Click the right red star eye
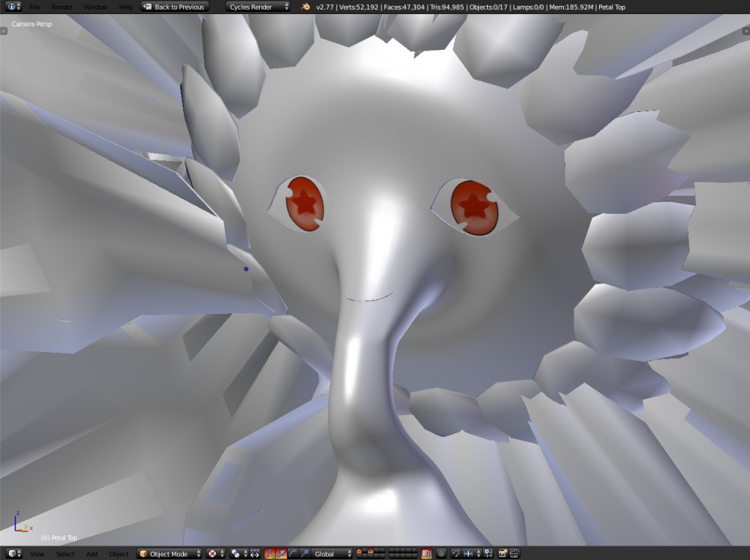The width and height of the screenshot is (750, 560). point(475,208)
